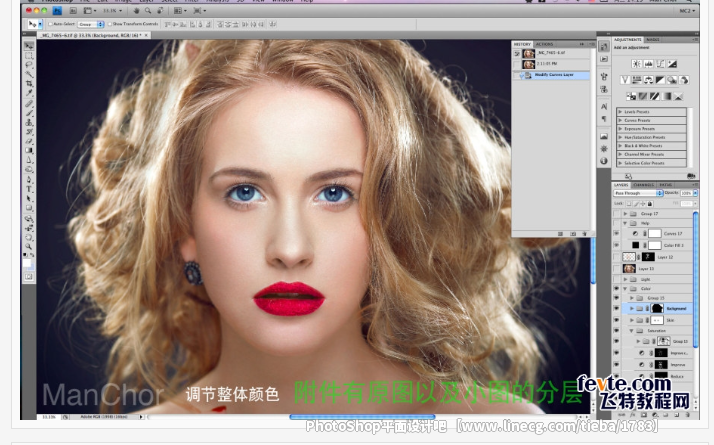Add a Gradient Map adjustment
The image size is (714, 445).
667,97
